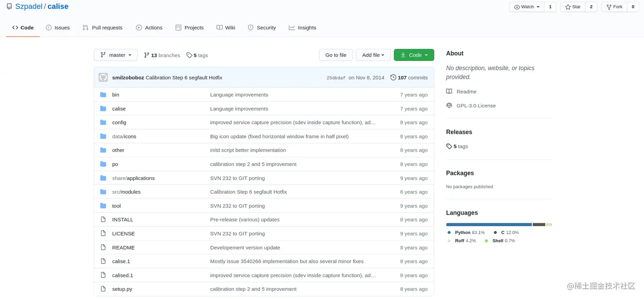Open the Wiki tab

(x=226, y=28)
